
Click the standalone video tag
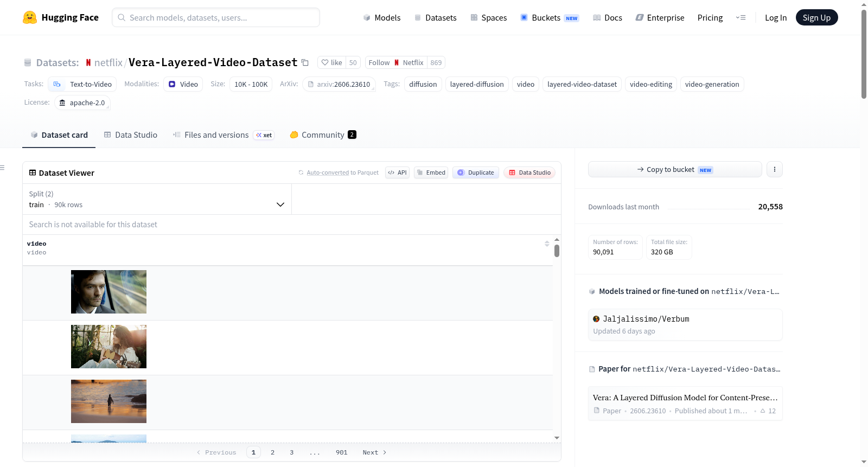pos(526,84)
